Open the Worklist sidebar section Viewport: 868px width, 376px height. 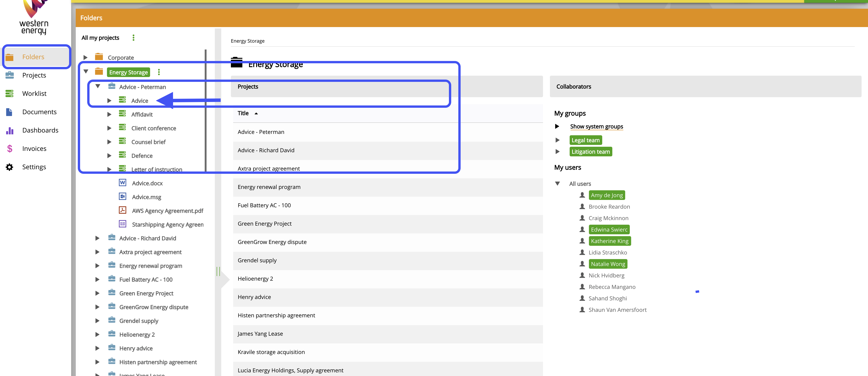point(34,94)
